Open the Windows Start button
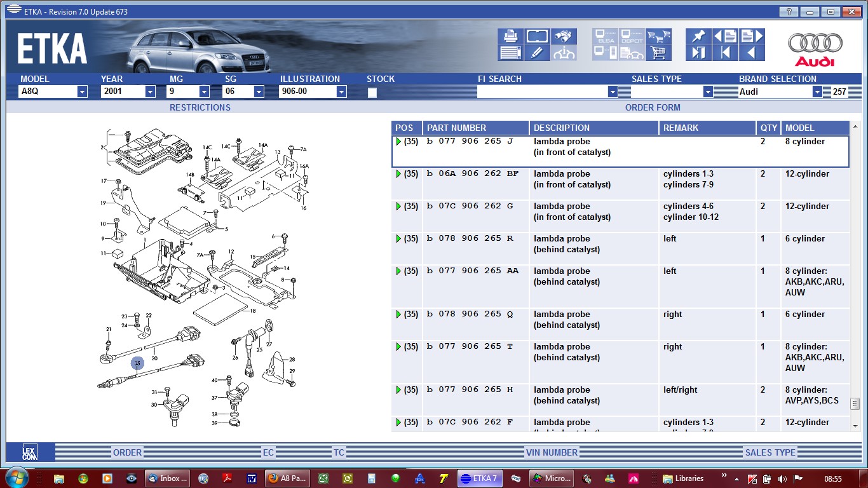 coord(16,478)
